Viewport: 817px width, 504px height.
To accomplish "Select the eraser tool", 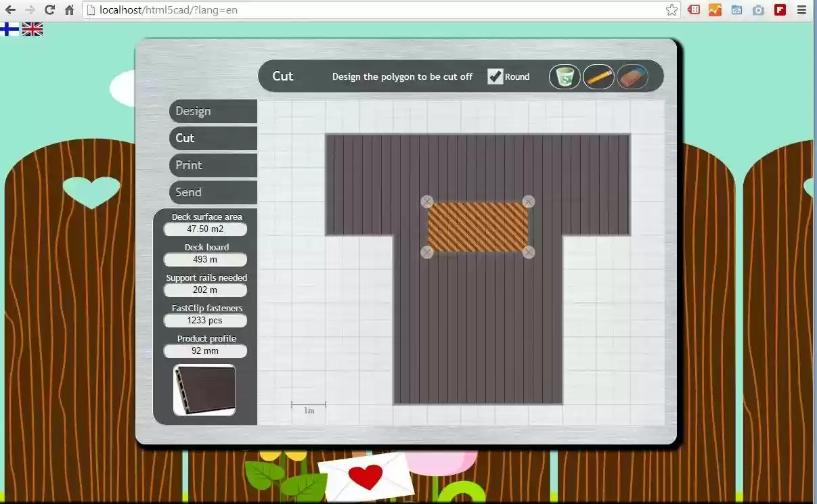I will pyautogui.click(x=633, y=76).
